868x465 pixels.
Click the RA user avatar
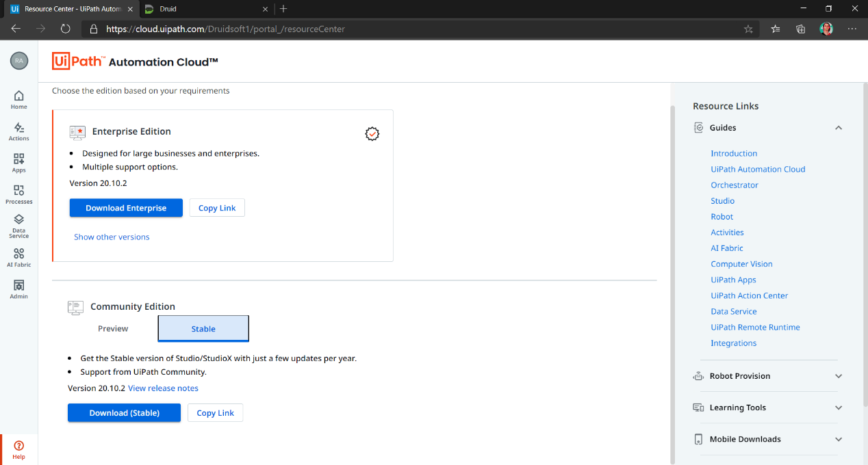(18, 60)
